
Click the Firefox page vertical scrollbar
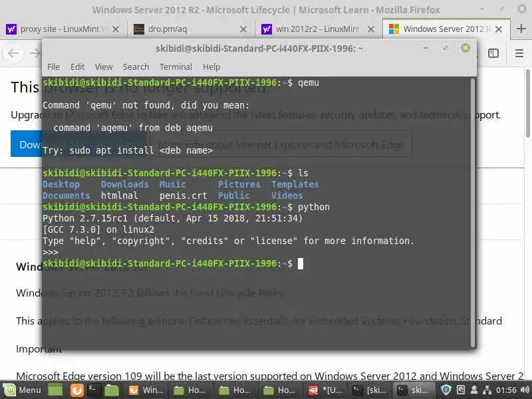point(528,104)
